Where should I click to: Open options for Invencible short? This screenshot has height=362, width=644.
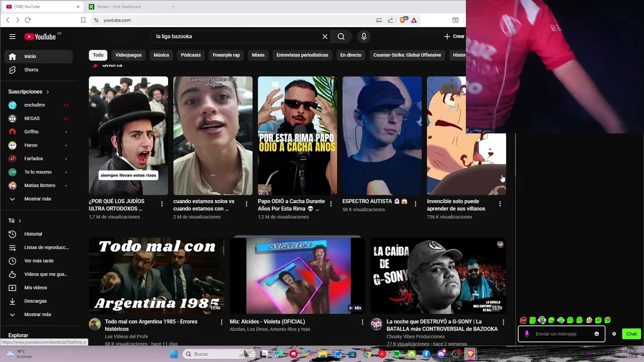pyautogui.click(x=500, y=204)
